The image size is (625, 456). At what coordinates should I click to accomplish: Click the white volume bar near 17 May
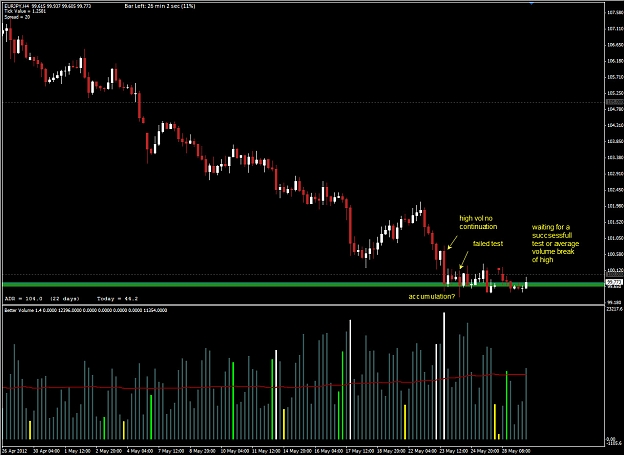(x=350, y=379)
